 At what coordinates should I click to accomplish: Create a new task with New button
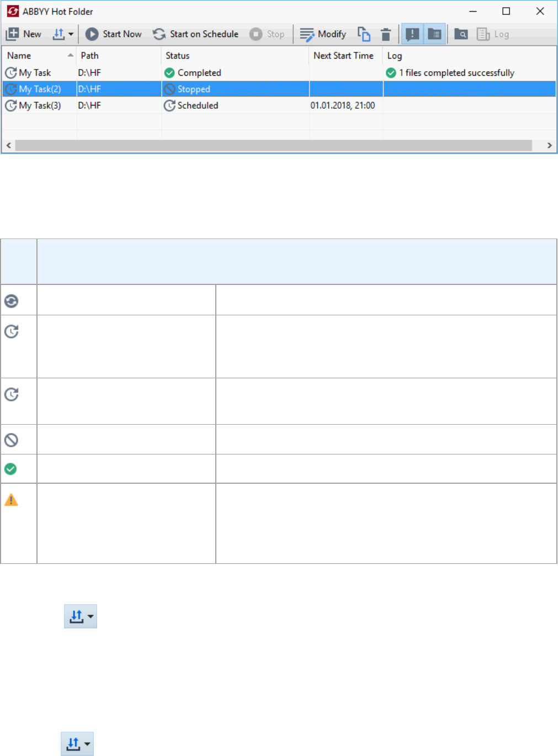(x=23, y=34)
